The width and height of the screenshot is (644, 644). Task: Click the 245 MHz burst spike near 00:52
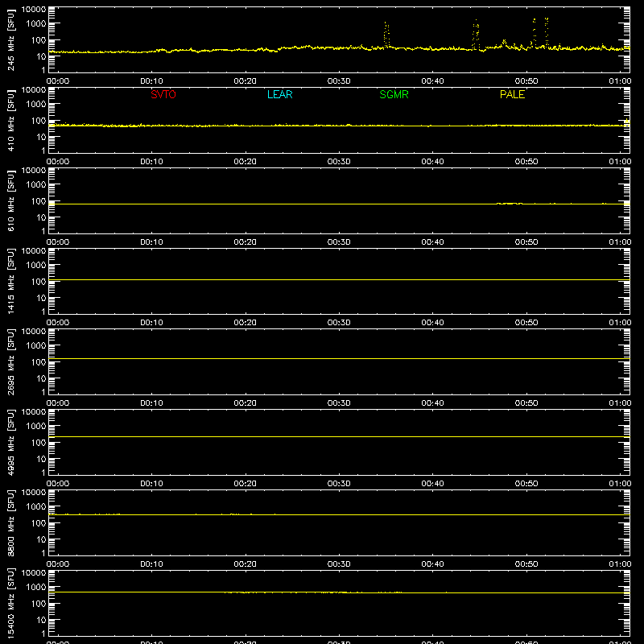(547, 32)
